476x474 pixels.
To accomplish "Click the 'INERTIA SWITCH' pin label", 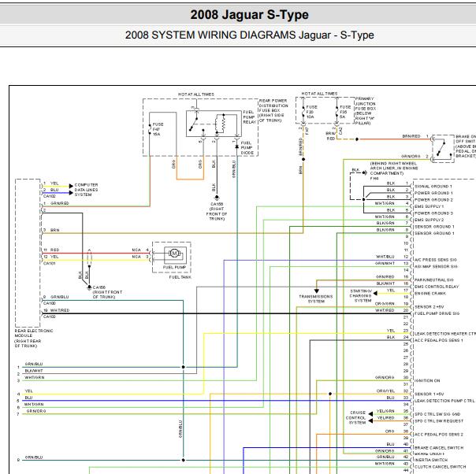I will 431,460.
